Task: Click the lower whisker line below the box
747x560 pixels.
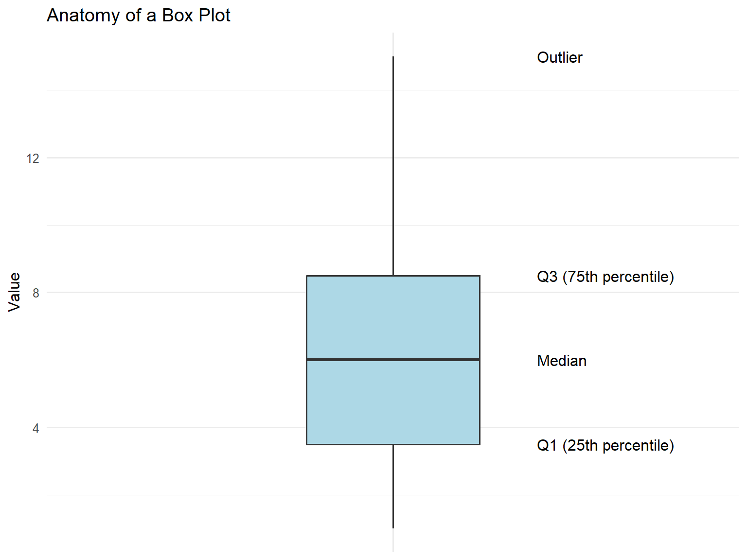Action: [x=393, y=486]
